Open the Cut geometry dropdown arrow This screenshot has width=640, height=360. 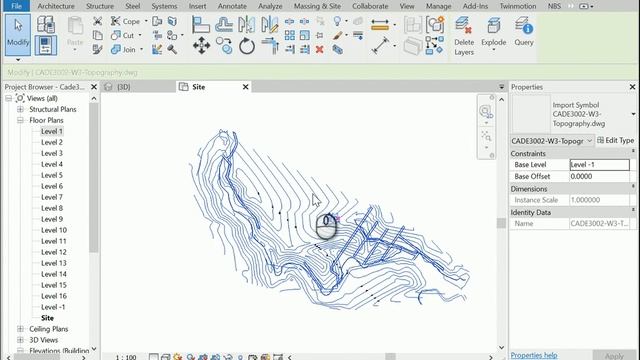click(x=140, y=36)
